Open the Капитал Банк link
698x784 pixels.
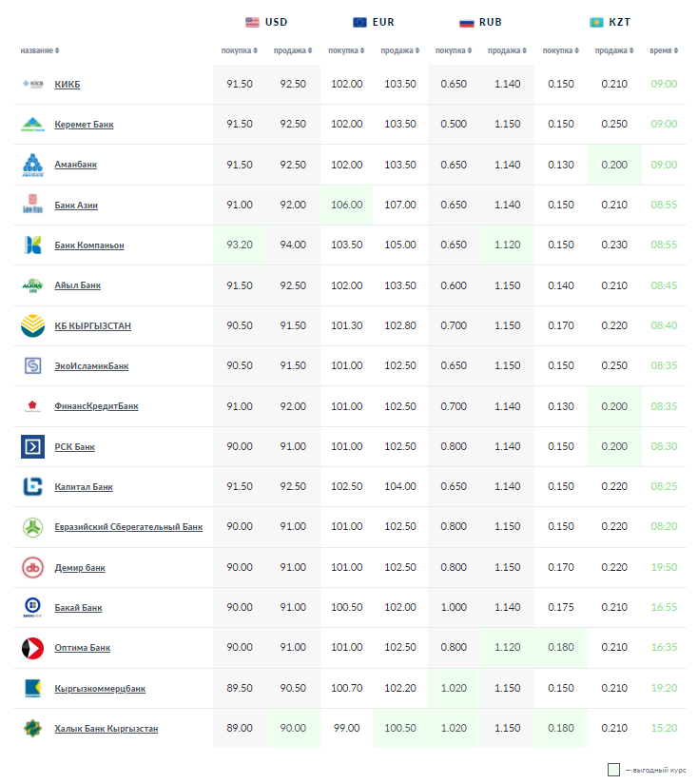84,487
